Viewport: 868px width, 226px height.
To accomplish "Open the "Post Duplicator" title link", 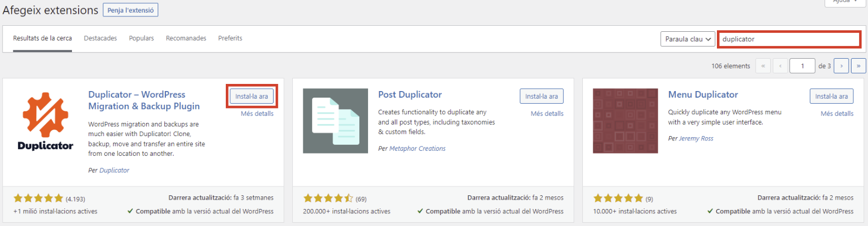I will pos(410,94).
